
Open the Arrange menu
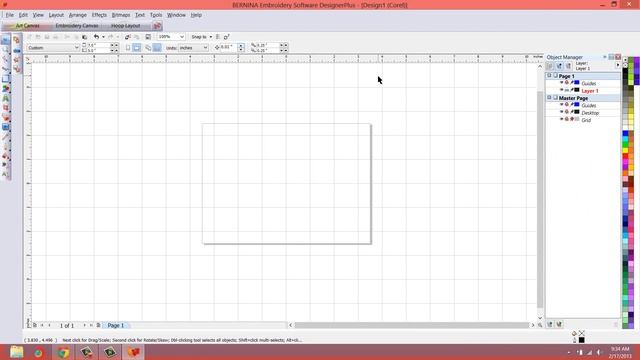78,15
